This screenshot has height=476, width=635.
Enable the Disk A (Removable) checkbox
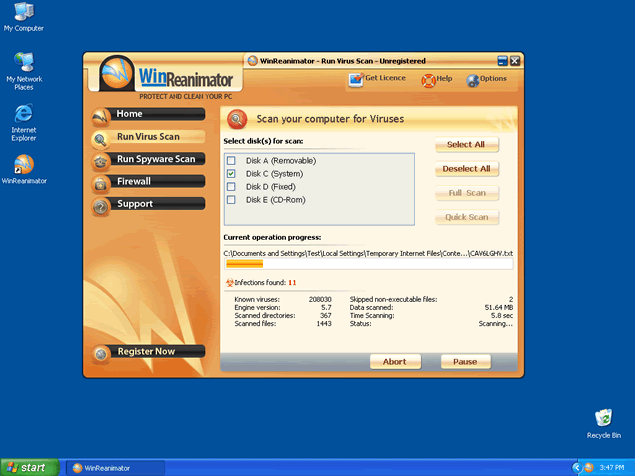(232, 160)
